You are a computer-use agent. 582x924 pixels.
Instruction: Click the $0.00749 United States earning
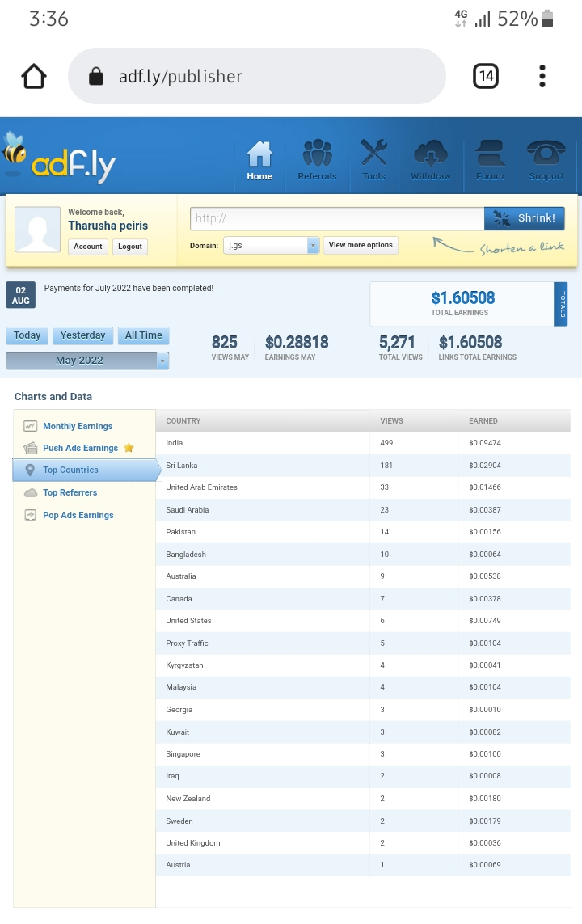pyautogui.click(x=485, y=621)
